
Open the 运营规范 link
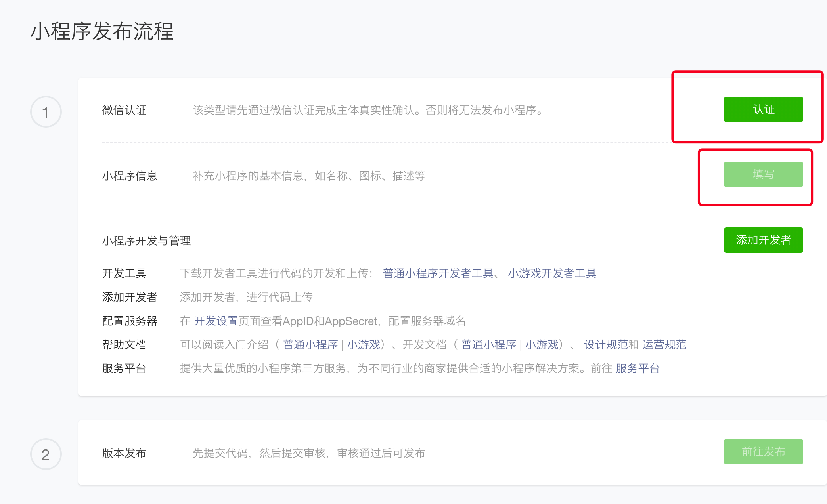(x=664, y=345)
